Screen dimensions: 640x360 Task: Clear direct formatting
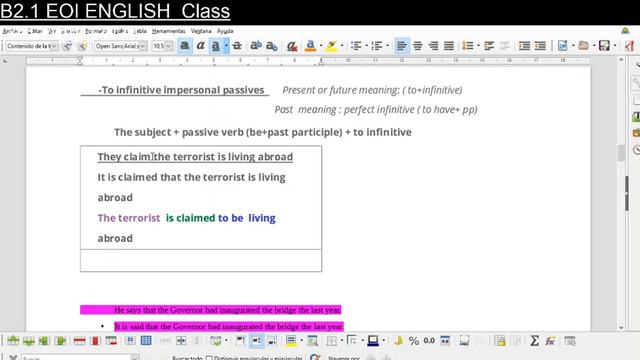[x=292, y=46]
